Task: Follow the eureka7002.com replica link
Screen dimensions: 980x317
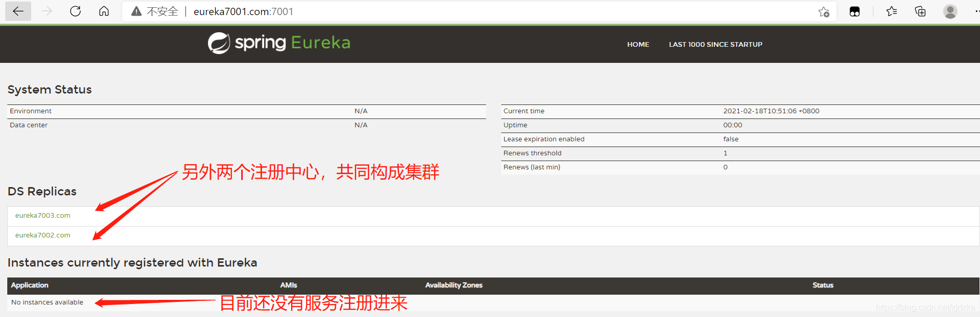Action: point(43,235)
